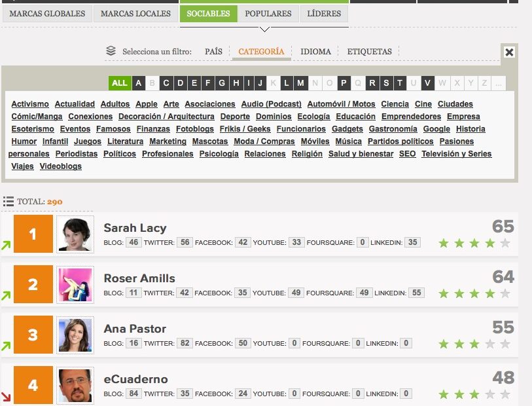This screenshot has width=532, height=406.
Task: Open the Salud y bienestar category
Action: click(x=361, y=154)
